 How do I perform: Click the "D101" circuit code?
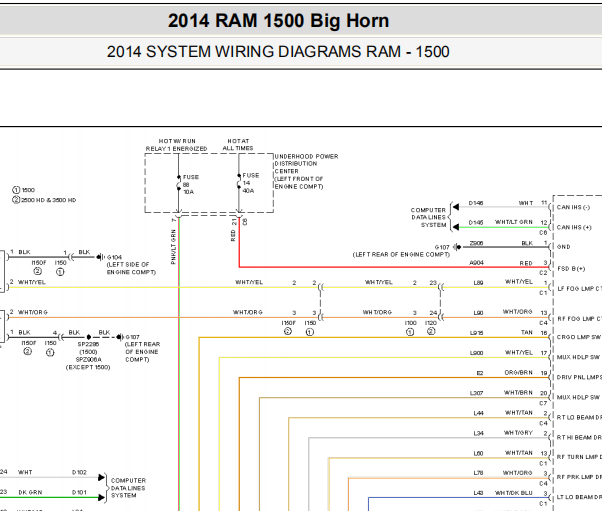click(79, 492)
